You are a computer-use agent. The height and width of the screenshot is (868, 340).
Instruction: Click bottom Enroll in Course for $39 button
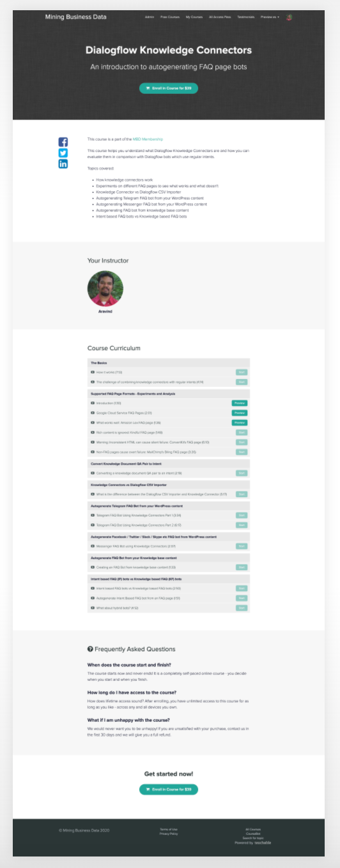(169, 789)
